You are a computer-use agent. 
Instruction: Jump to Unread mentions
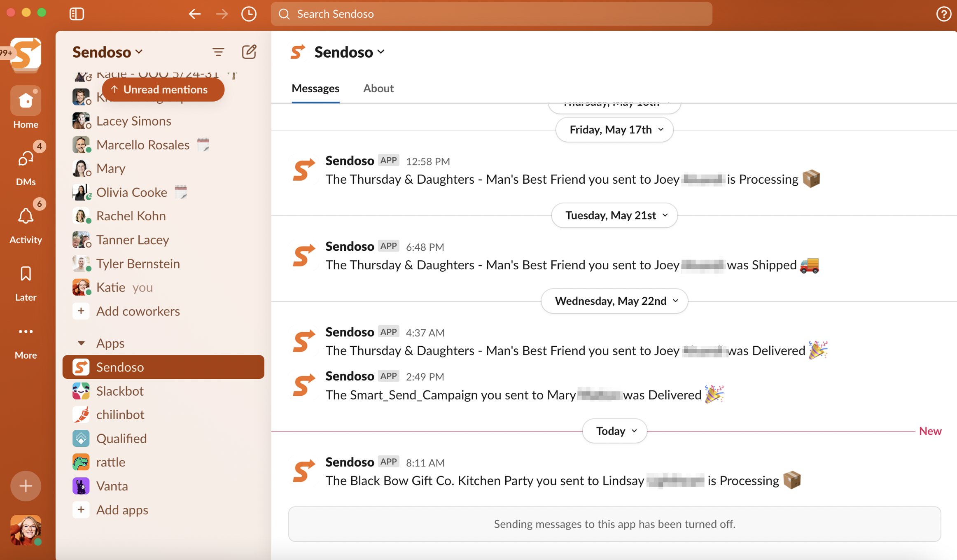[163, 89]
